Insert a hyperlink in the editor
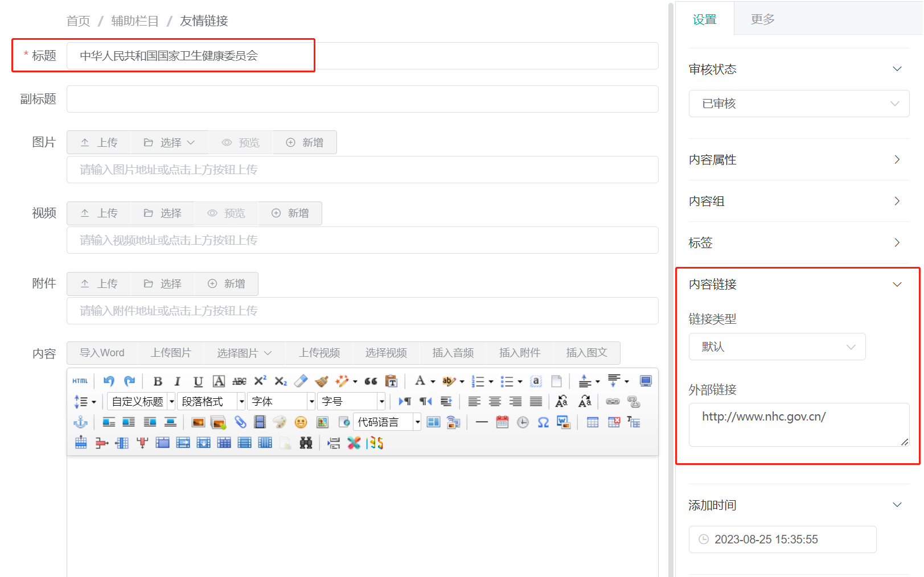The width and height of the screenshot is (924, 577). click(614, 401)
